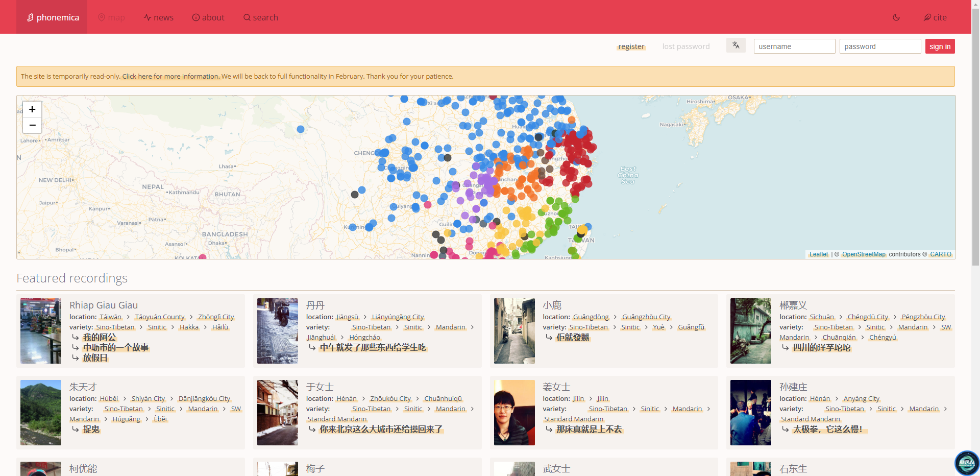Select the Chuānqián variety link

pos(839,338)
